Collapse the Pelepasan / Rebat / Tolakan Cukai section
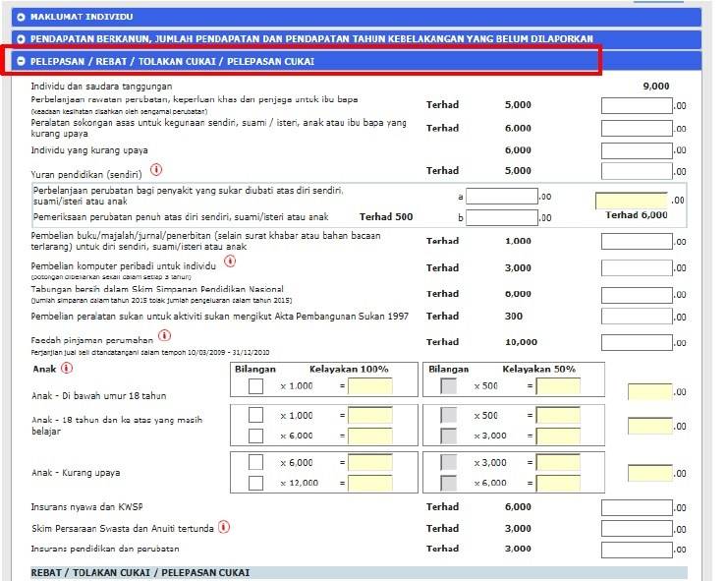Viewport: 728px width, 581px height. click(22, 61)
